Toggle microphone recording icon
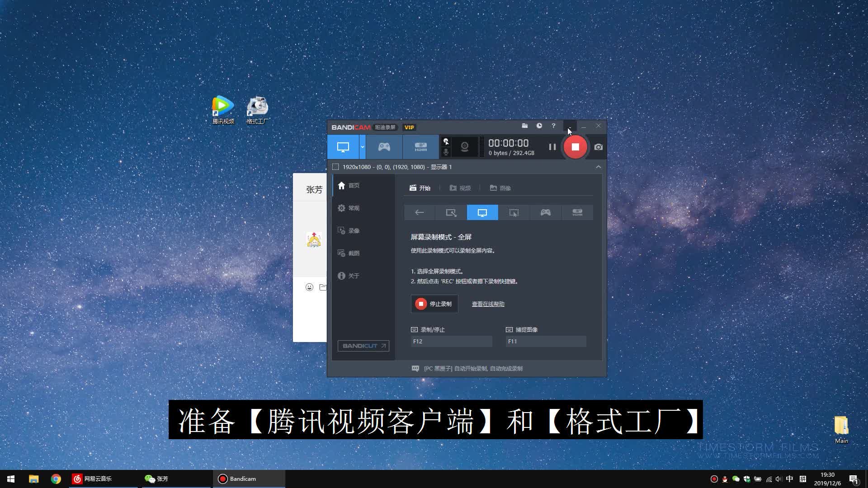This screenshot has height=488, width=868. tap(446, 152)
